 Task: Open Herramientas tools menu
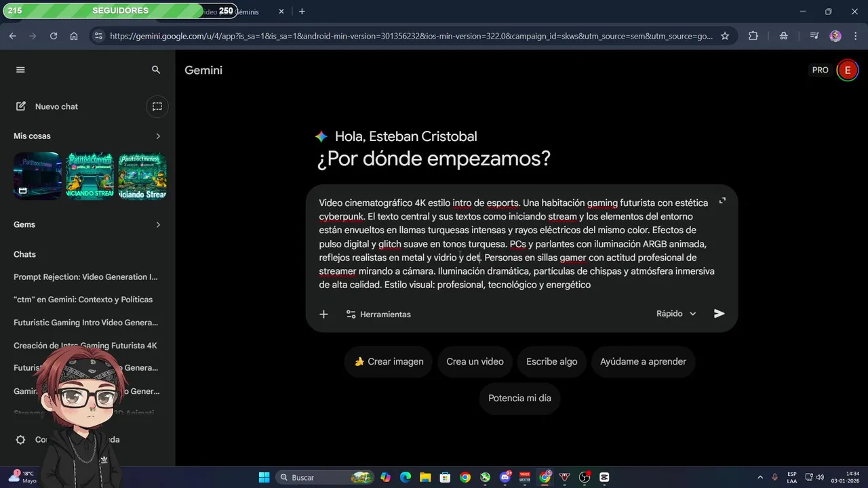378,314
